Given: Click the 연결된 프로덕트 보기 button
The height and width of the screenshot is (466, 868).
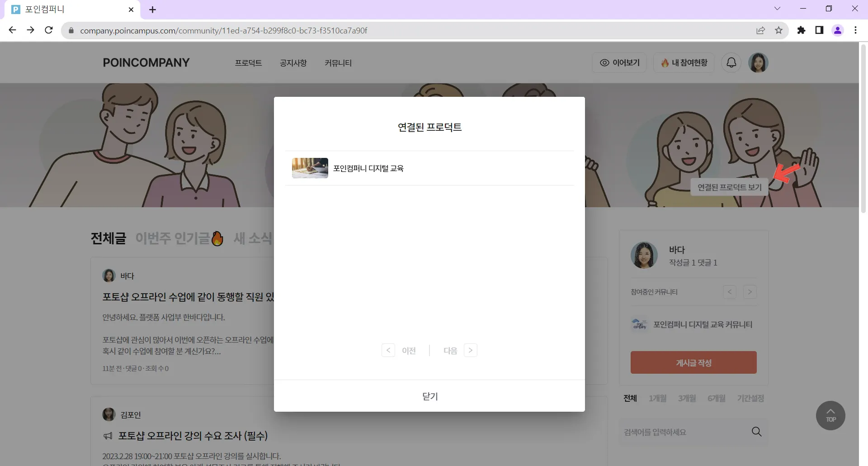Looking at the screenshot, I should 730,187.
